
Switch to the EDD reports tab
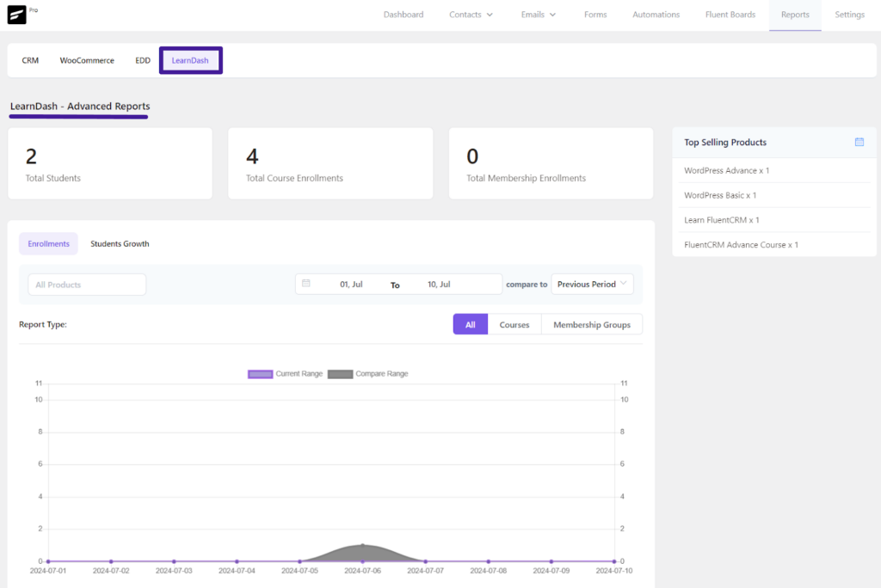[142, 60]
